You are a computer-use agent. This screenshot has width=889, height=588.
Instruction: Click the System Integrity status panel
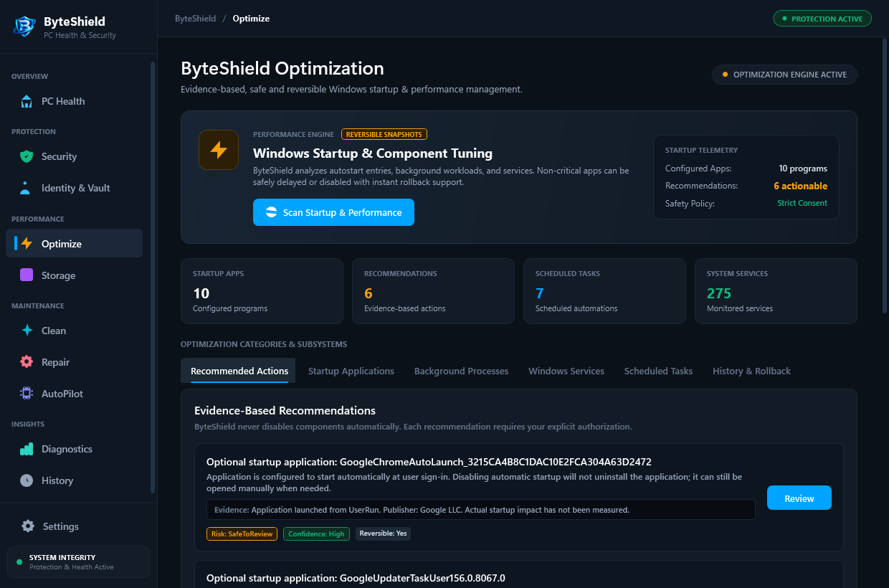78,562
